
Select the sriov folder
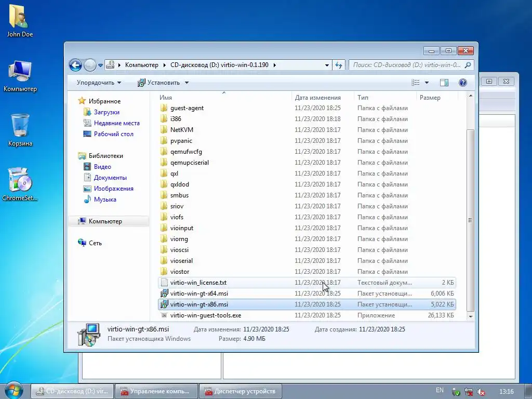(x=177, y=206)
